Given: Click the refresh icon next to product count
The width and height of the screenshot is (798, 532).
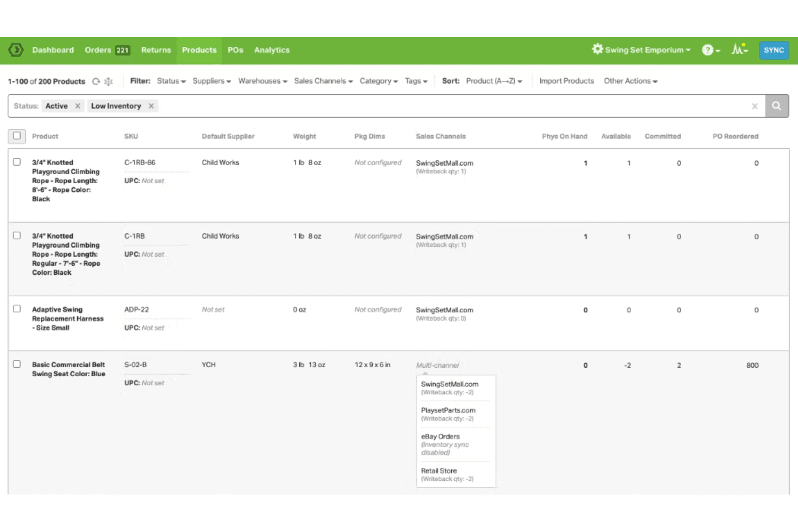Looking at the screenshot, I should (x=96, y=81).
